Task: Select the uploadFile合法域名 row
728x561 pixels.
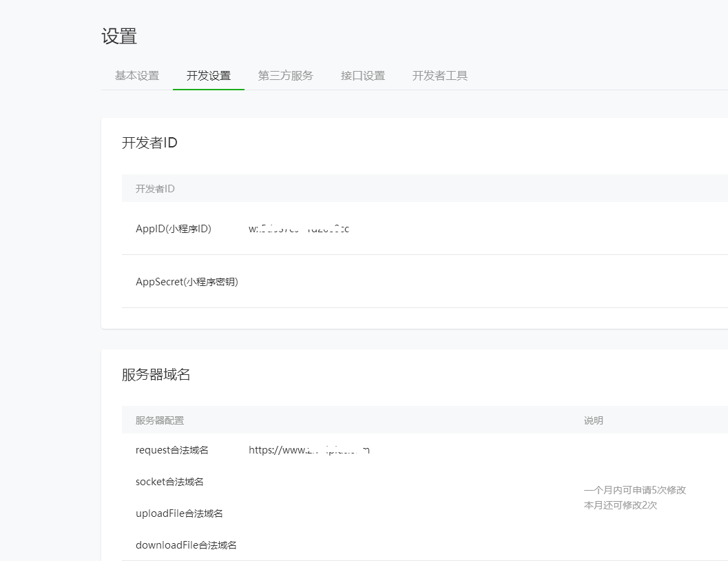Action: (x=179, y=513)
